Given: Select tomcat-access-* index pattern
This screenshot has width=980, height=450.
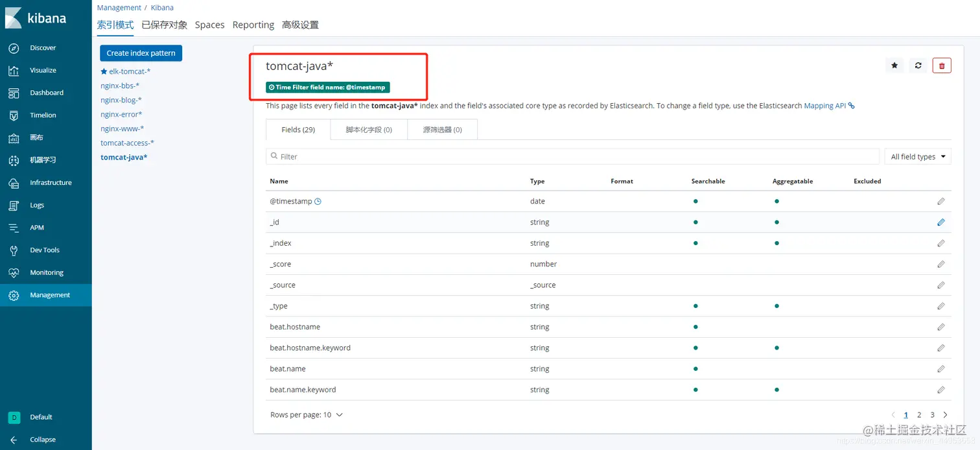Looking at the screenshot, I should point(127,143).
